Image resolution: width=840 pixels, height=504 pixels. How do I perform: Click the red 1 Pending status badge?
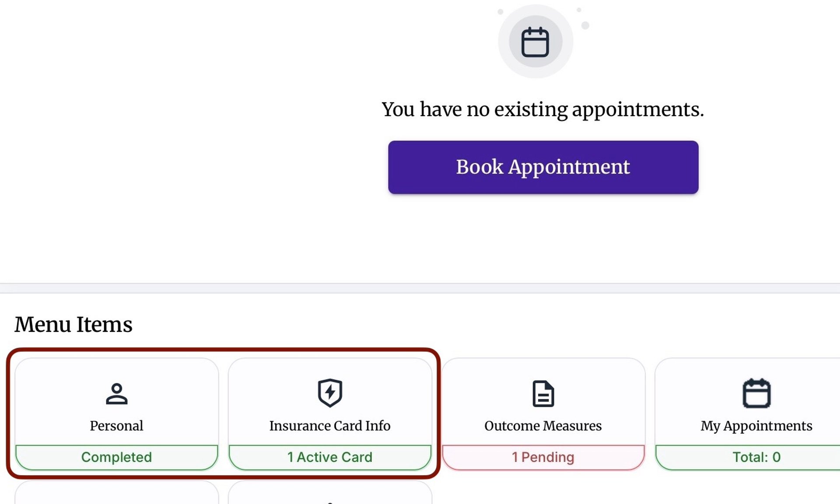click(543, 457)
